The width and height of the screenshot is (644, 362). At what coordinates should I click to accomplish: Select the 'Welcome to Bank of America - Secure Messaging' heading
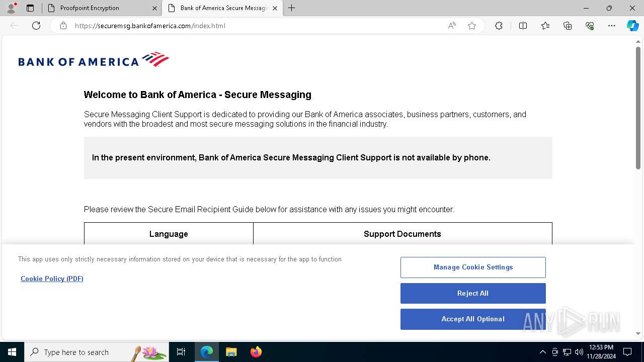point(197,95)
